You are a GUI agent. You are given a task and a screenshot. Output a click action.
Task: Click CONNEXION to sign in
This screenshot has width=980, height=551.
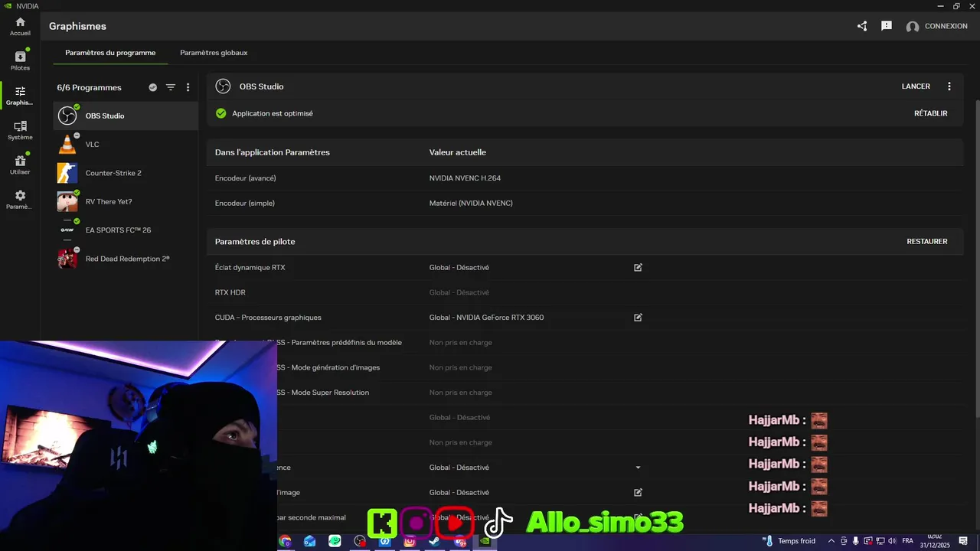[946, 26]
